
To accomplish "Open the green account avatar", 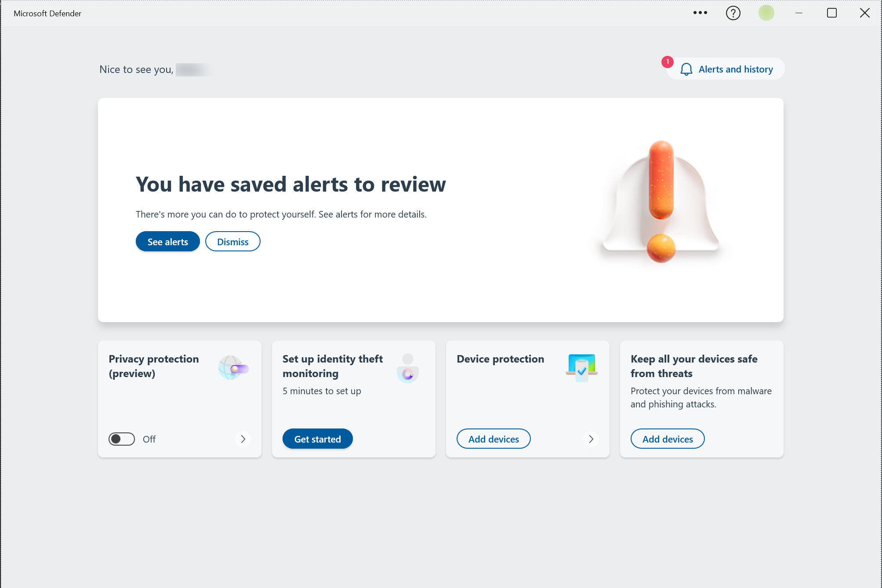I will pos(766,13).
